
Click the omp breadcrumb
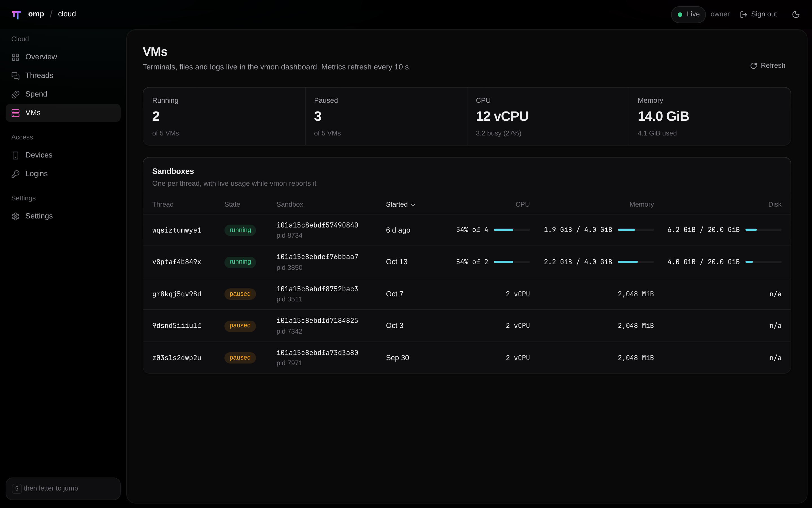36,14
